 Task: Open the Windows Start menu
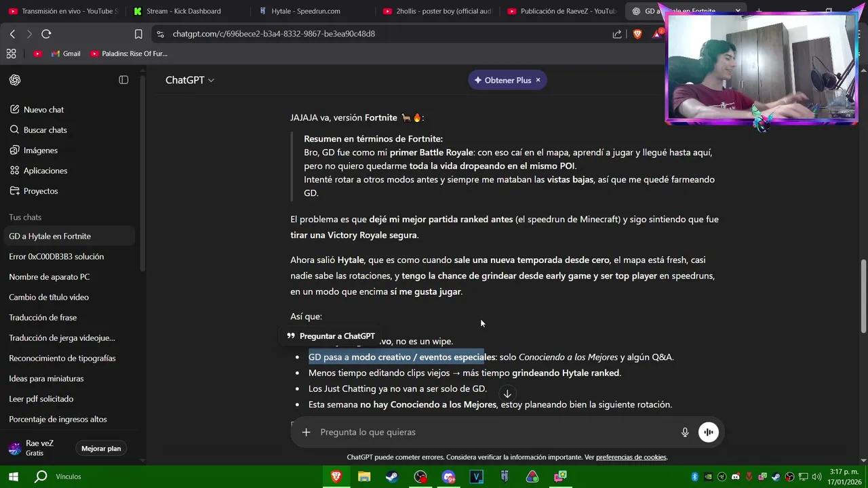(x=13, y=476)
